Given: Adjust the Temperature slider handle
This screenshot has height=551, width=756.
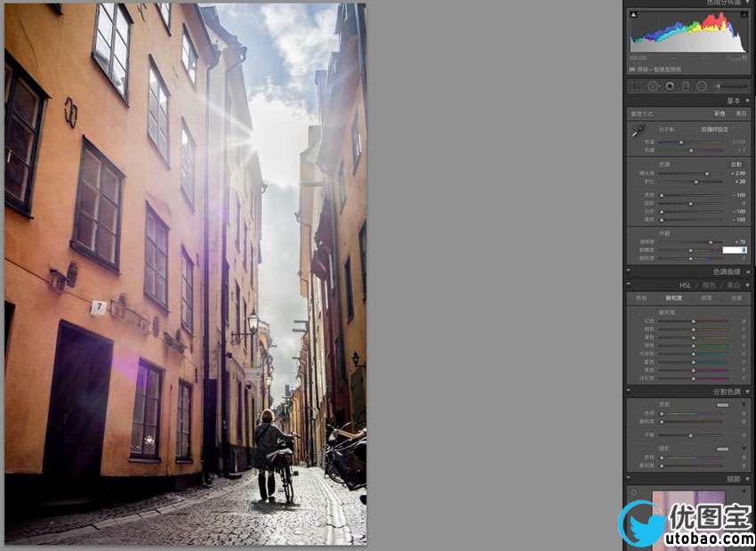Looking at the screenshot, I should (681, 142).
